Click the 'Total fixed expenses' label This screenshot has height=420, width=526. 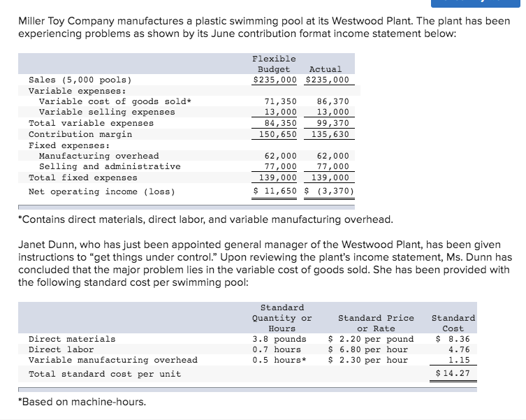(x=83, y=178)
